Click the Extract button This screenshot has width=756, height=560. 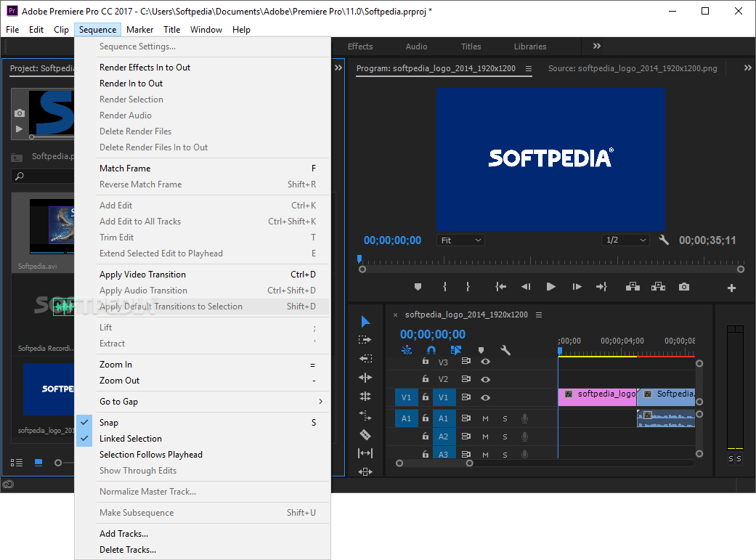pos(658,287)
